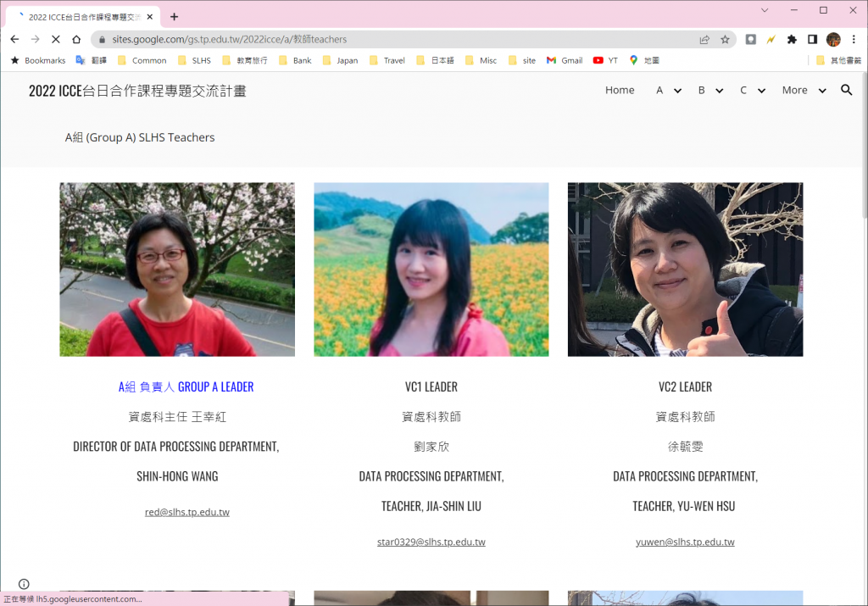Open the Google Maps bookmark

pyautogui.click(x=644, y=60)
